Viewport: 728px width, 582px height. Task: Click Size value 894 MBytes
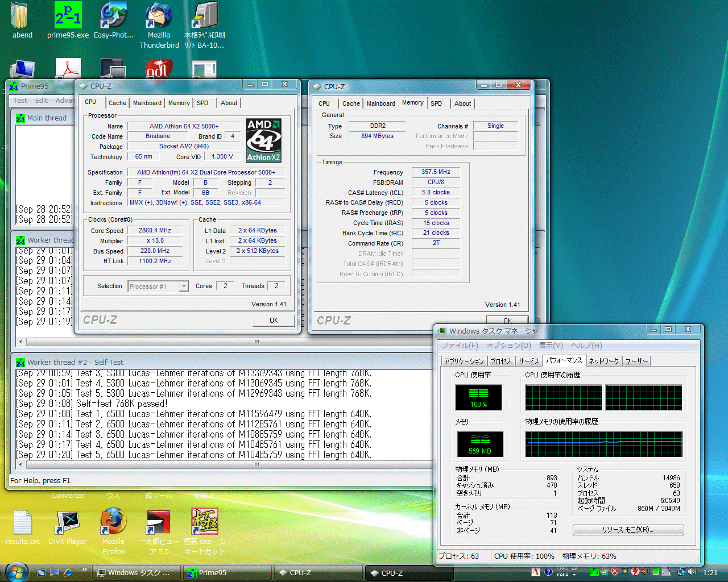377,136
